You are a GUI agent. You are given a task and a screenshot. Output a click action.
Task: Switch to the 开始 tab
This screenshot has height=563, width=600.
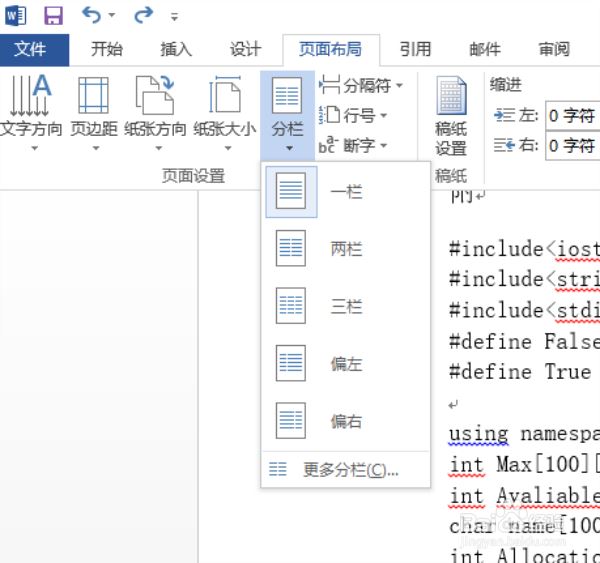pyautogui.click(x=107, y=49)
